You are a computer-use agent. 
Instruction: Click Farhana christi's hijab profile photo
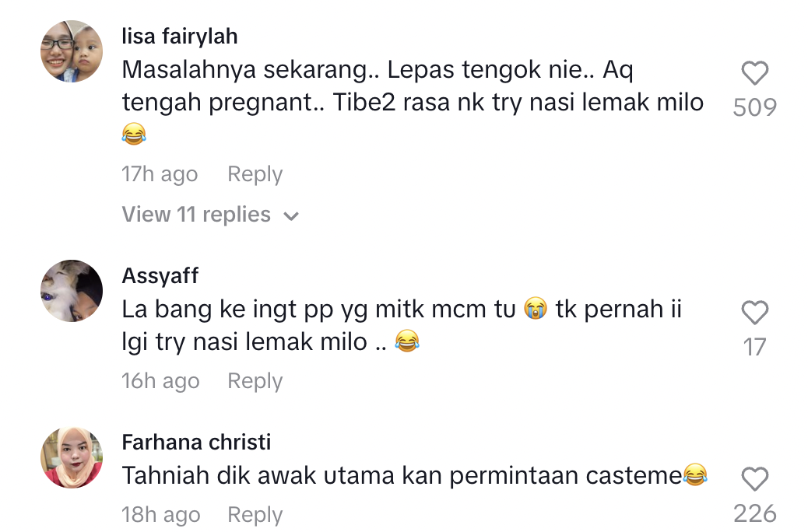tap(72, 457)
